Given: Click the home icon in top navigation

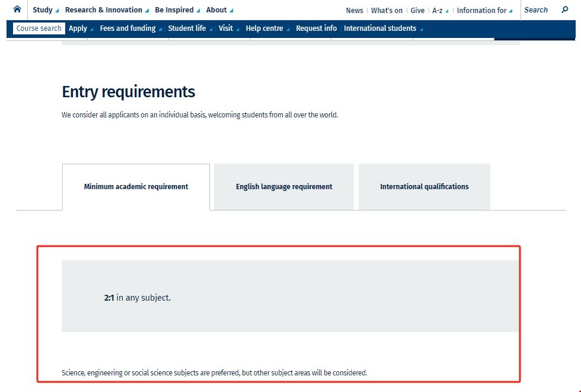Looking at the screenshot, I should [x=17, y=9].
